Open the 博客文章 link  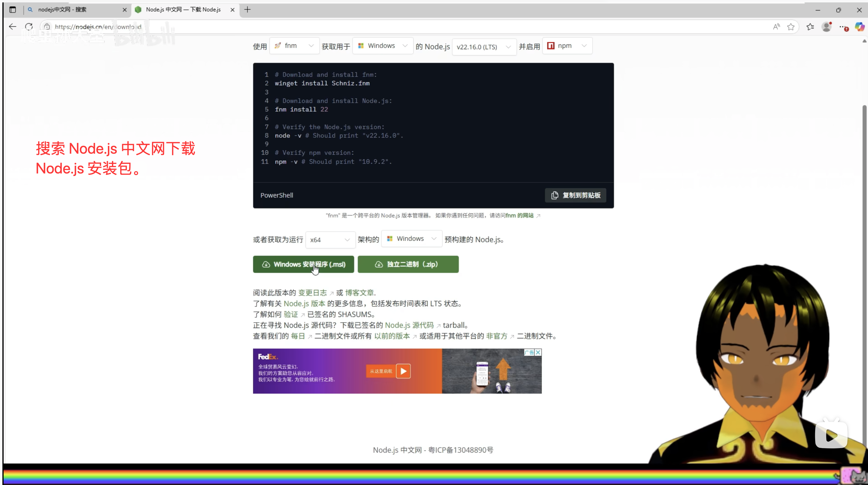pyautogui.click(x=359, y=293)
